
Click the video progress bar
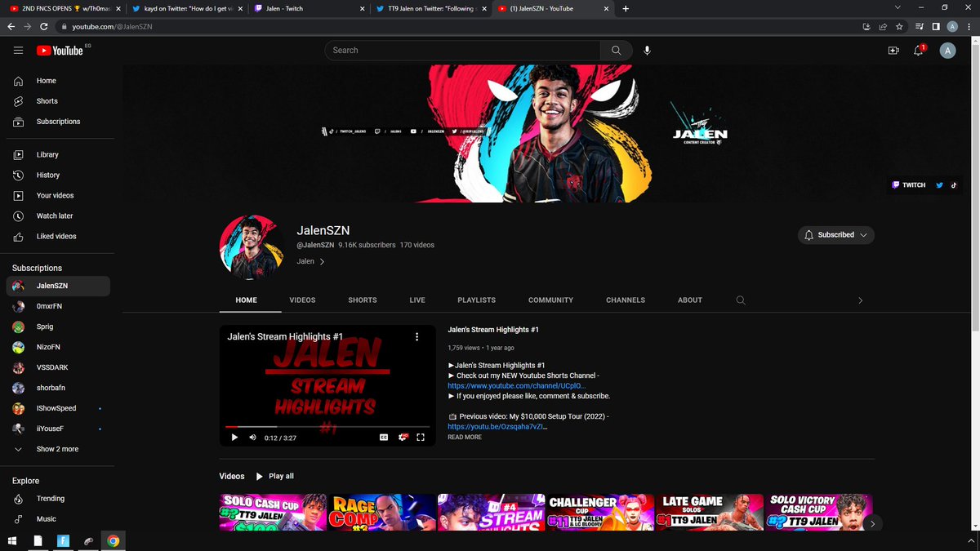pyautogui.click(x=327, y=426)
